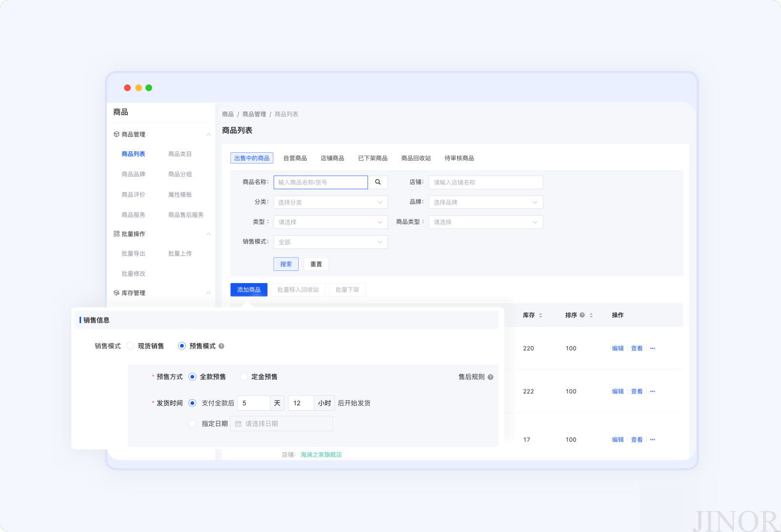Open 商品类目 in sidebar
This screenshot has height=532, width=781.
[180, 154]
